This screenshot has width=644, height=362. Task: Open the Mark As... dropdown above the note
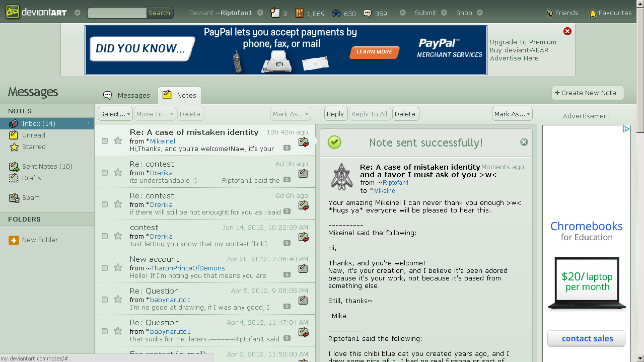512,114
